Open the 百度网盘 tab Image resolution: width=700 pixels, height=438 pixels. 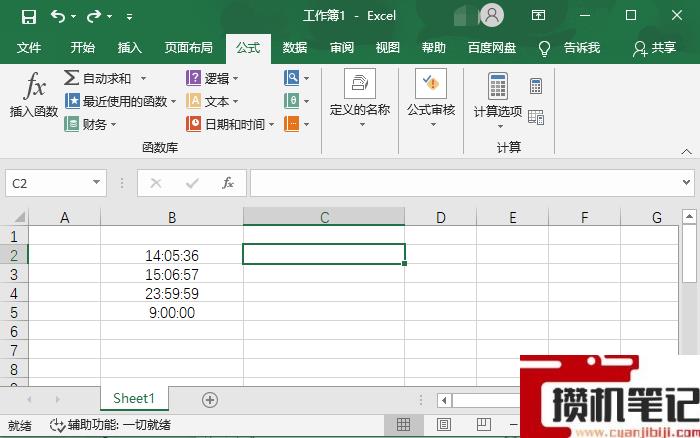point(492,48)
